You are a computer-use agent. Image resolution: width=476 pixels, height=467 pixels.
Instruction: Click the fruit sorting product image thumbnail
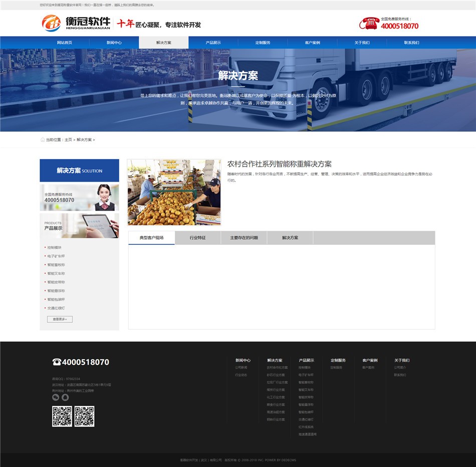pos(174,192)
